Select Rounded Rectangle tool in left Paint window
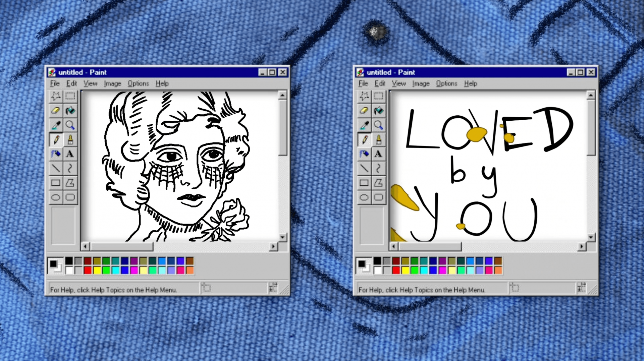The width and height of the screenshot is (644, 361). tap(70, 197)
